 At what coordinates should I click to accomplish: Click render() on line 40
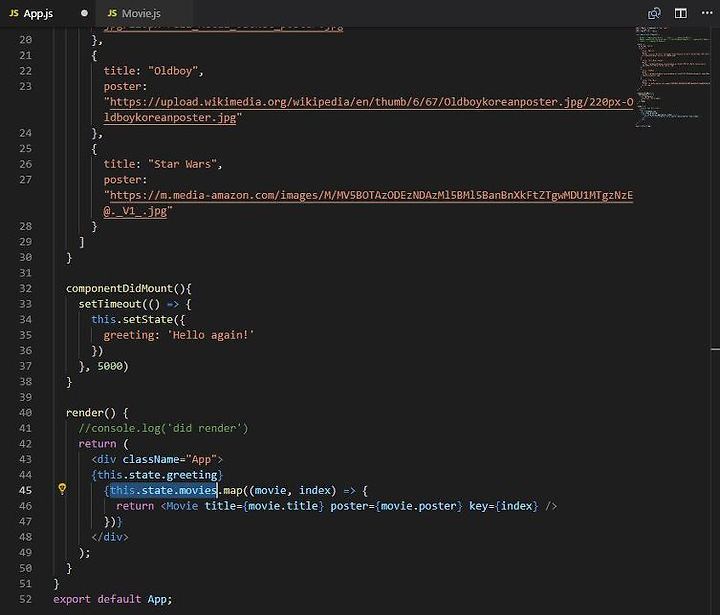tap(91, 412)
